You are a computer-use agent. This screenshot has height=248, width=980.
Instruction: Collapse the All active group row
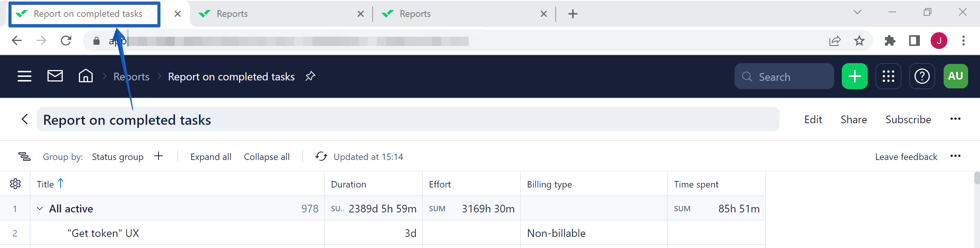40,209
